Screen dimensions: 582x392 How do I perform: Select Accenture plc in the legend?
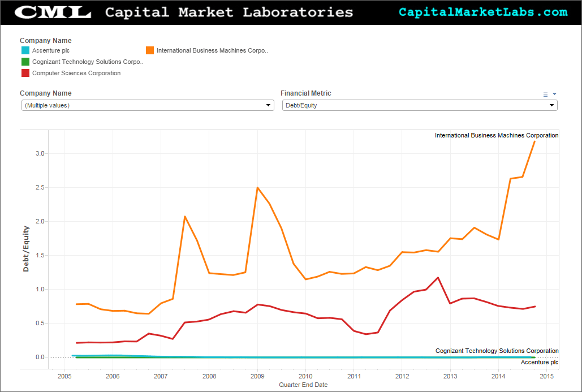point(51,51)
